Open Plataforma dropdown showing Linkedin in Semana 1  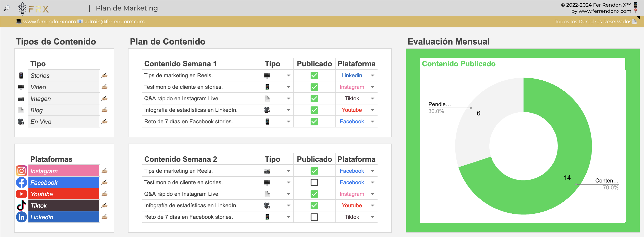[372, 76]
